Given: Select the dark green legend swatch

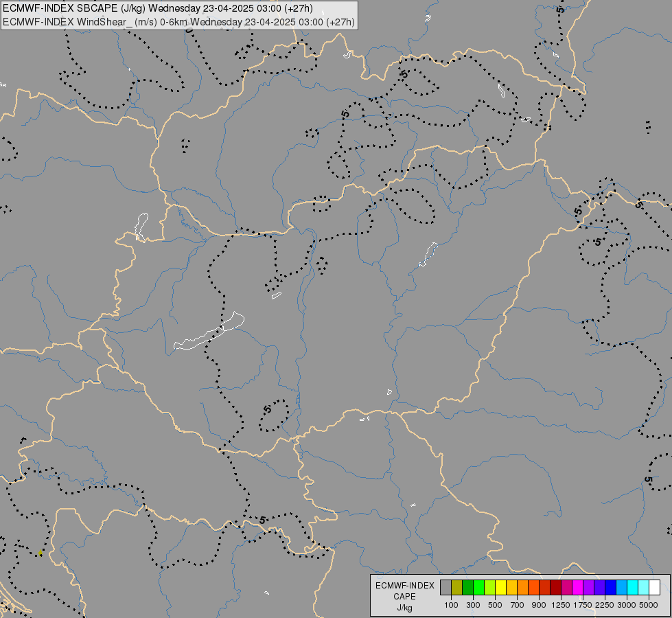Looking at the screenshot, I should click(x=467, y=587).
